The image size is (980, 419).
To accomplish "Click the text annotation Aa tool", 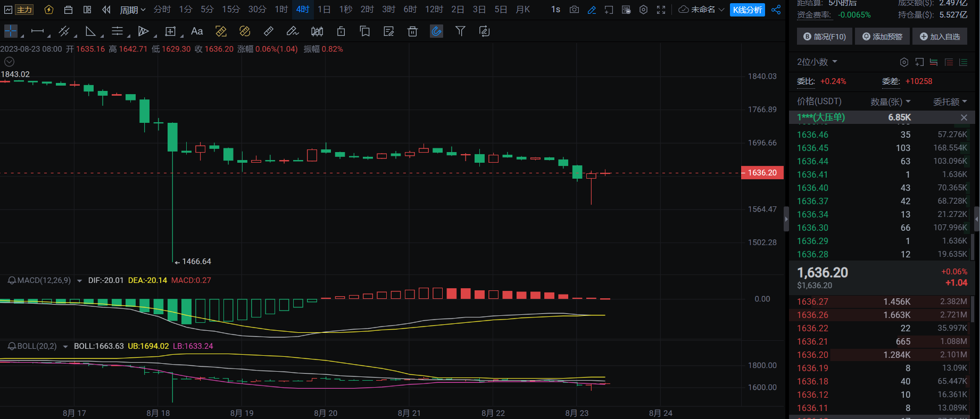I will coord(197,31).
